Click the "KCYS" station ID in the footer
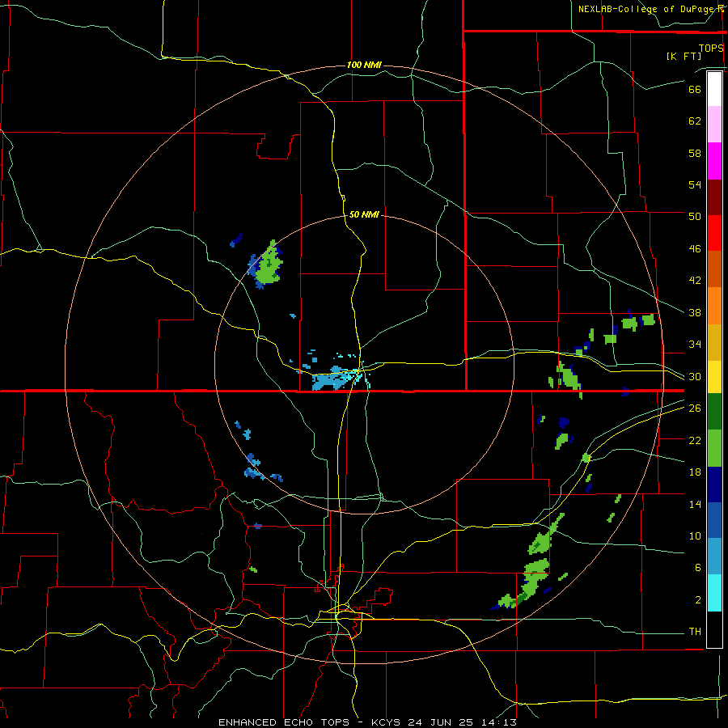Image resolution: width=728 pixels, height=728 pixels. coord(388,722)
